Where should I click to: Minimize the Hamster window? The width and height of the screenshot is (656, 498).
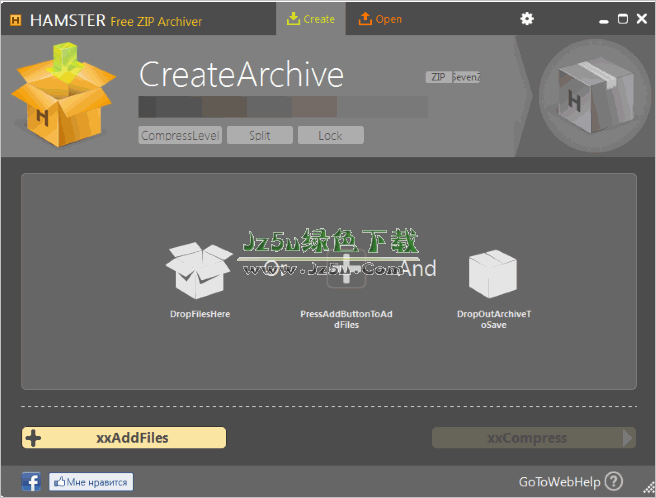(x=603, y=20)
